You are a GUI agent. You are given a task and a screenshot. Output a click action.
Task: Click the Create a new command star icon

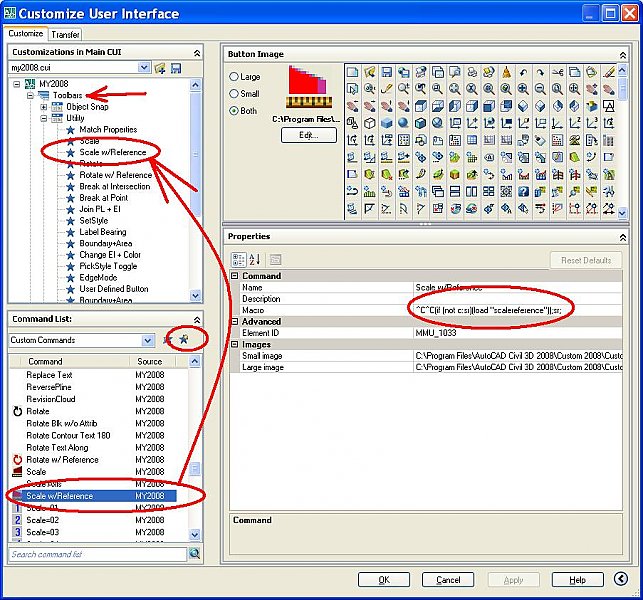[x=183, y=340]
